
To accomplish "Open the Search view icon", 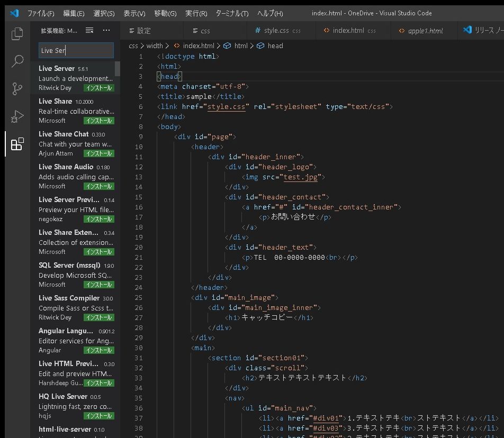I will point(17,61).
